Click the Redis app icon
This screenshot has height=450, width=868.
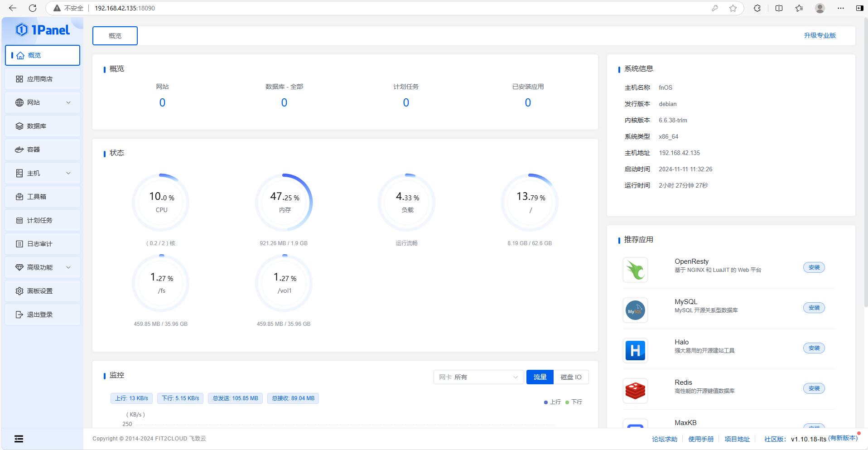[x=635, y=391]
